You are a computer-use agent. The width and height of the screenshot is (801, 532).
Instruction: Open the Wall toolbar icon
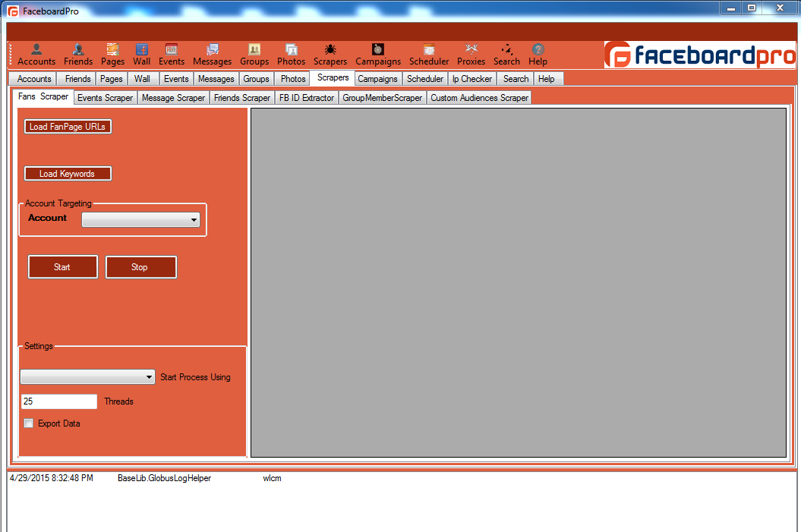[x=141, y=55]
